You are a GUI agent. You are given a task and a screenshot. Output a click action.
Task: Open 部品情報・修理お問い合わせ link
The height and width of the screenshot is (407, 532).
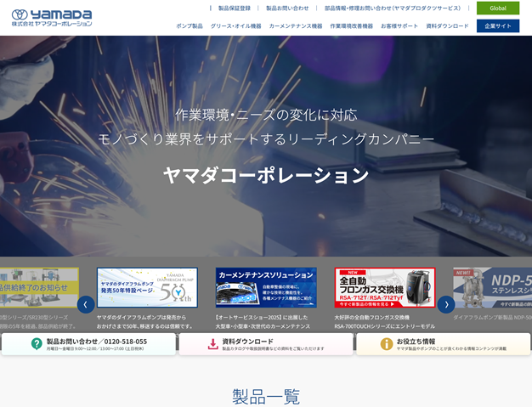393,8
